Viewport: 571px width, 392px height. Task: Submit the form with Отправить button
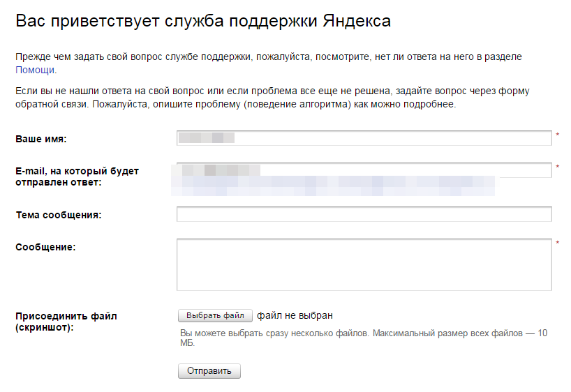209,371
